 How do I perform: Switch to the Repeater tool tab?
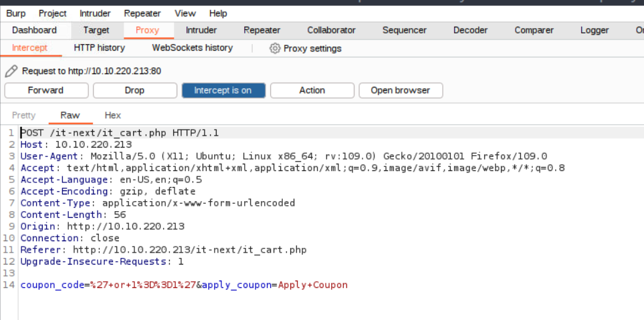pyautogui.click(x=261, y=30)
